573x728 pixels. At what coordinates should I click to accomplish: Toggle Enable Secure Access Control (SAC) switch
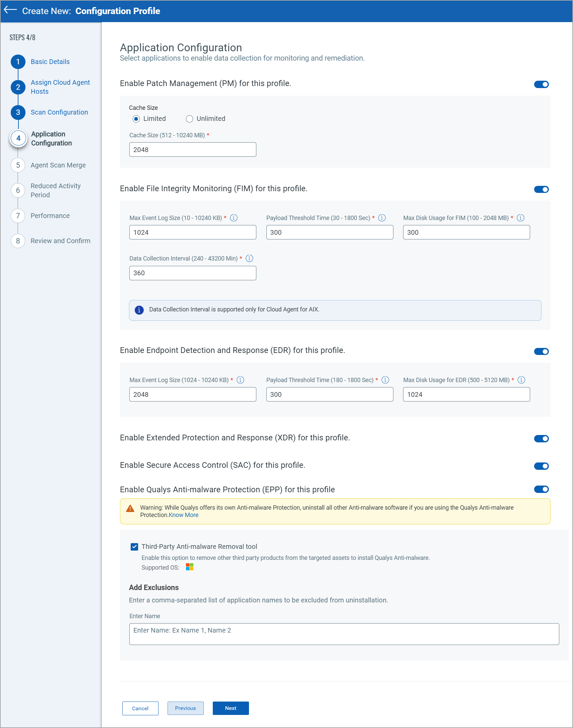[x=541, y=466]
